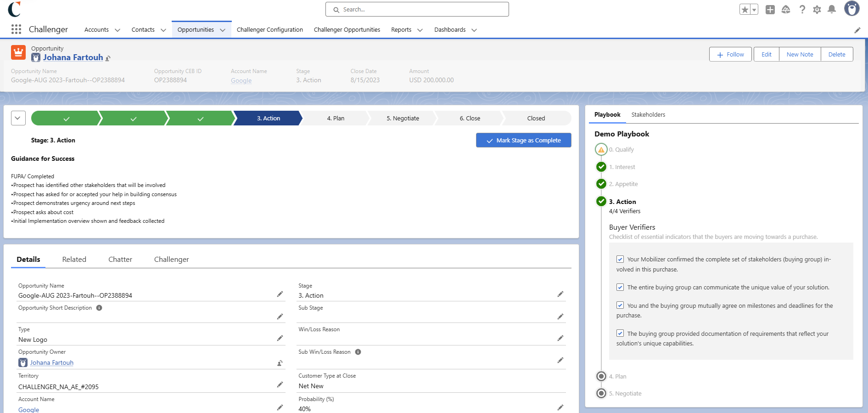Change Opportunity Owner icon in details

pyautogui.click(x=280, y=363)
